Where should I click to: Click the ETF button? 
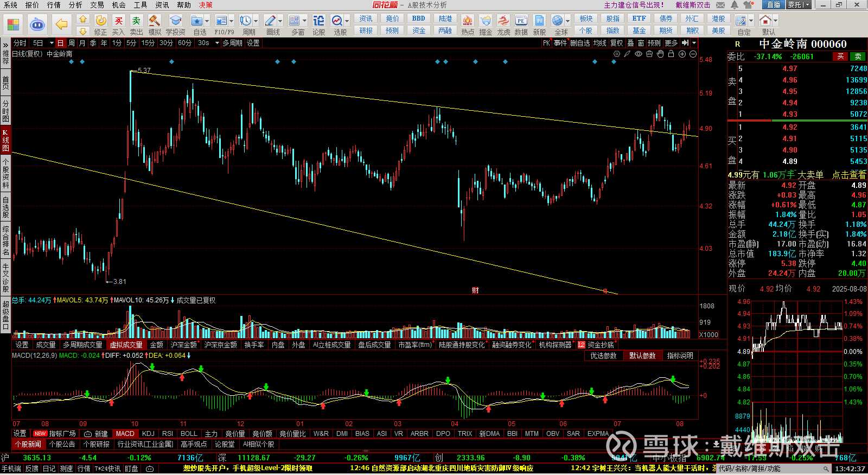point(639,18)
